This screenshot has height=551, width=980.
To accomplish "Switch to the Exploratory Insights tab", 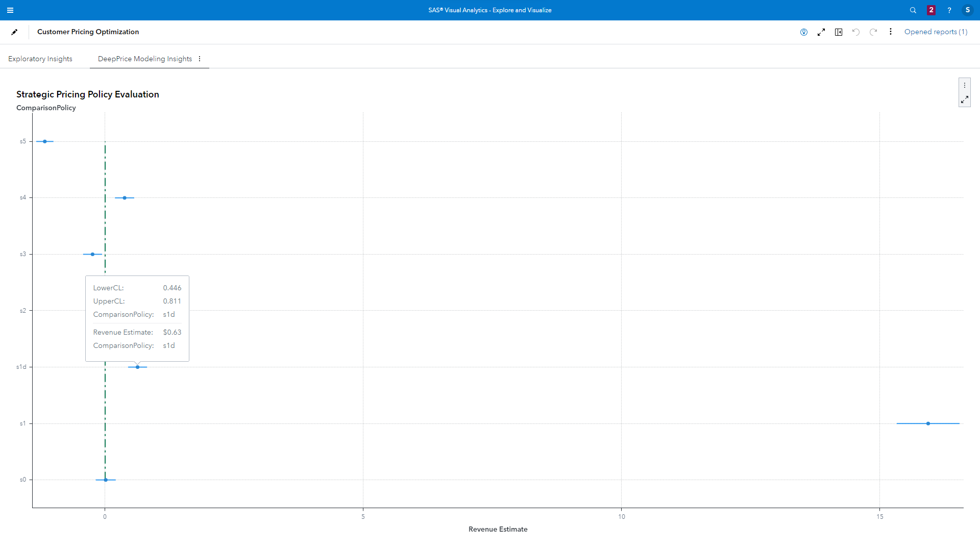I will [x=40, y=59].
